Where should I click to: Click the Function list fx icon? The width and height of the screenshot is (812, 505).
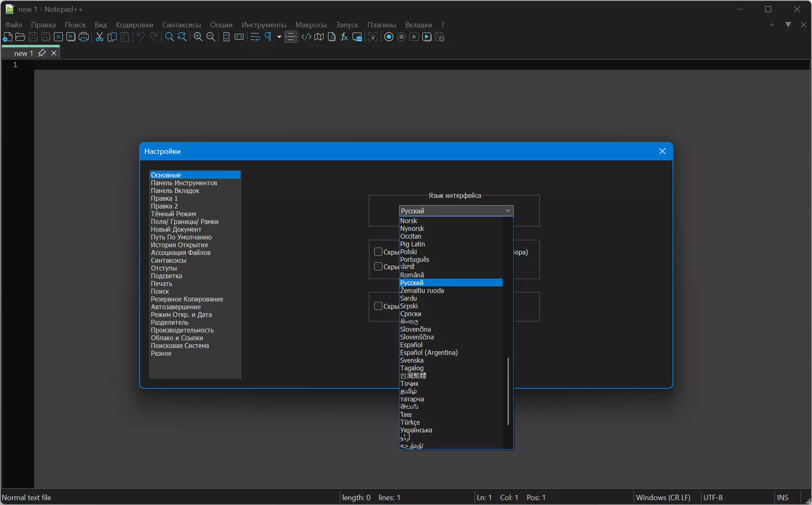[345, 37]
